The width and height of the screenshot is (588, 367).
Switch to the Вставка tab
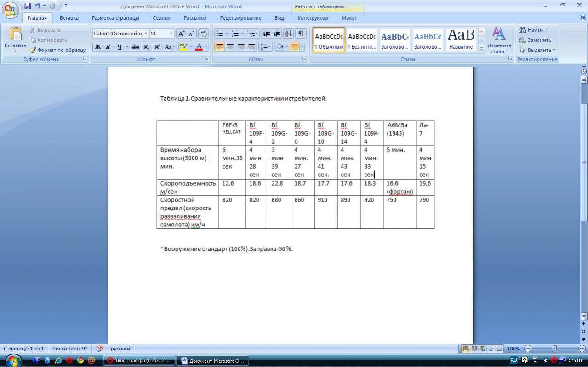coord(69,18)
